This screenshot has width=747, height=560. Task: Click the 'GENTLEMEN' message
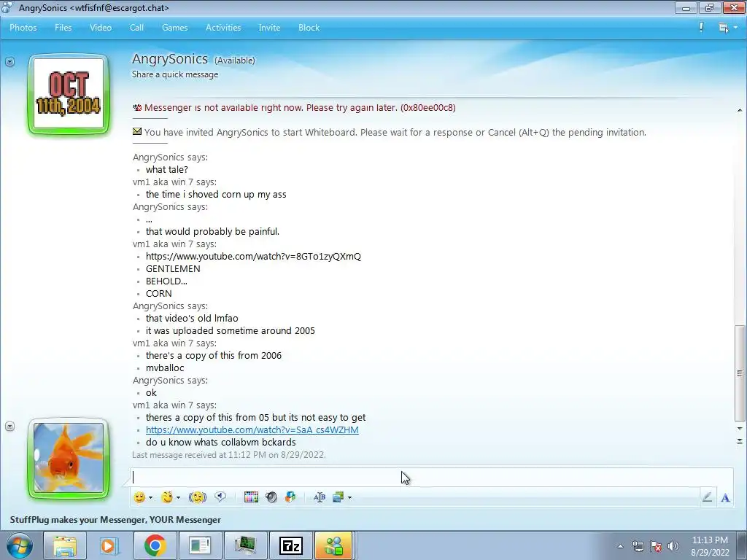173,268
